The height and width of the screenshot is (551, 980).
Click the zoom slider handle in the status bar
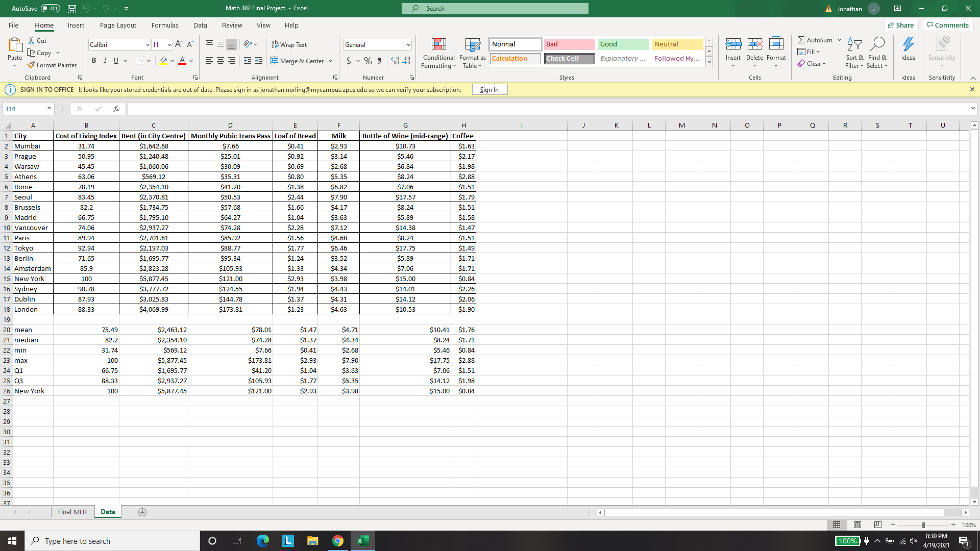point(923,525)
